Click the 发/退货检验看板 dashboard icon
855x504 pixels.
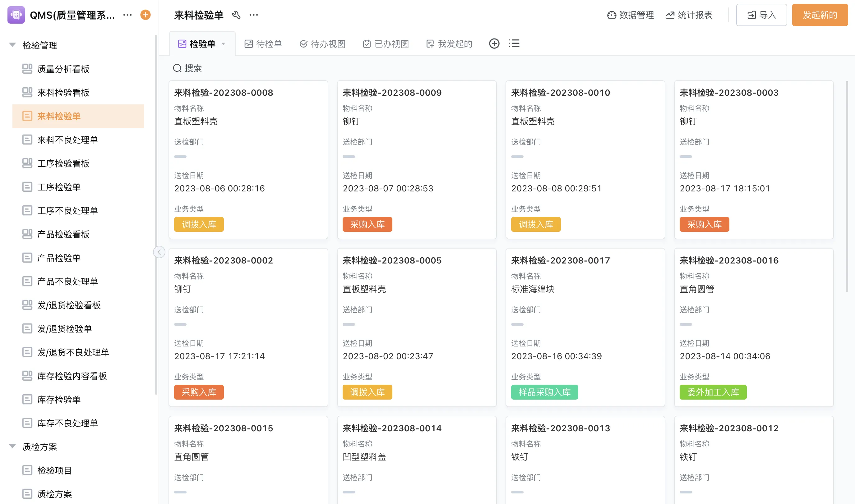[x=27, y=305]
